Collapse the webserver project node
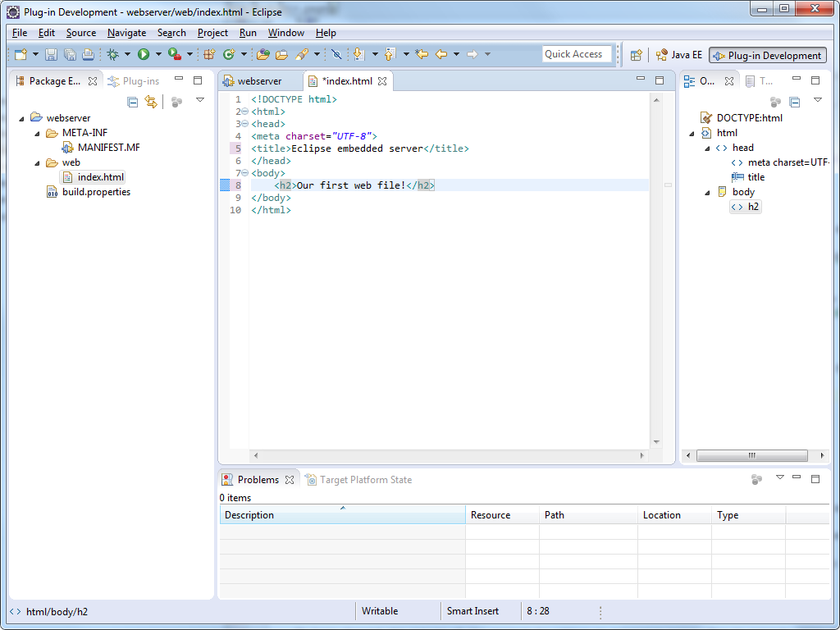840x630 pixels. coord(22,118)
